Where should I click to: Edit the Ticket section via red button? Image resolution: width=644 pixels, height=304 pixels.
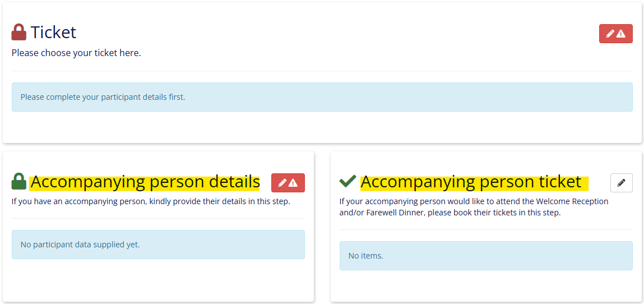coord(615,34)
